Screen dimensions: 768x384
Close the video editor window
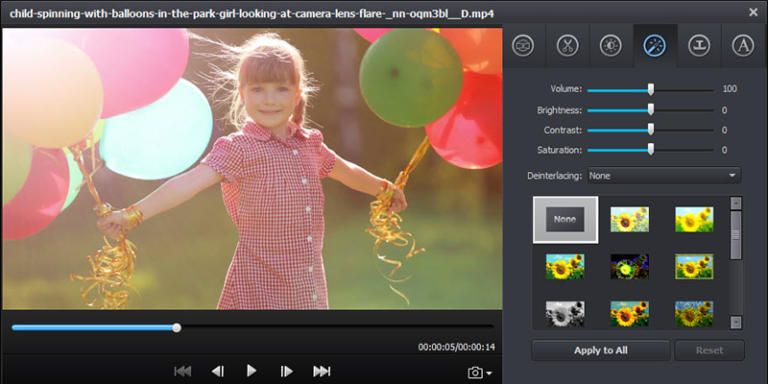point(753,12)
